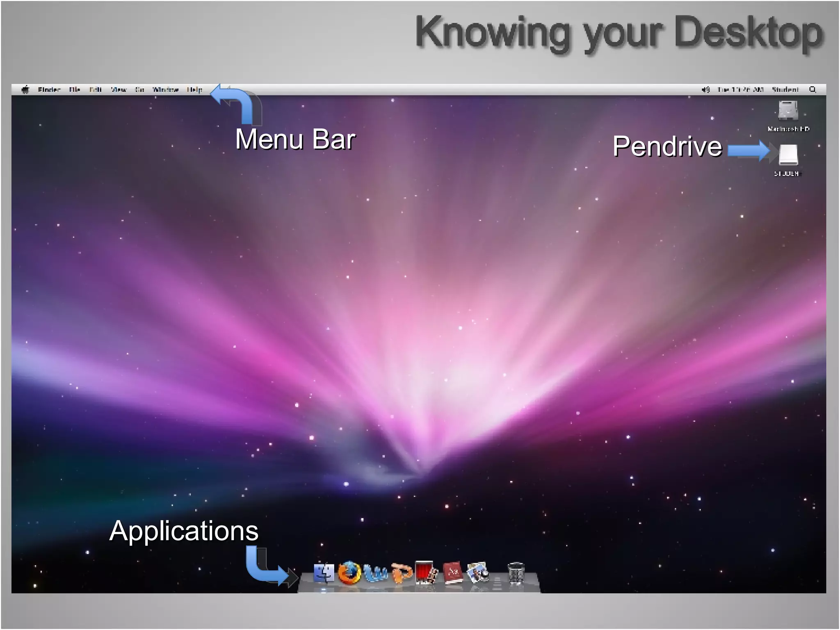The width and height of the screenshot is (840, 630).
Task: Open the Help menu
Action: 194,89
